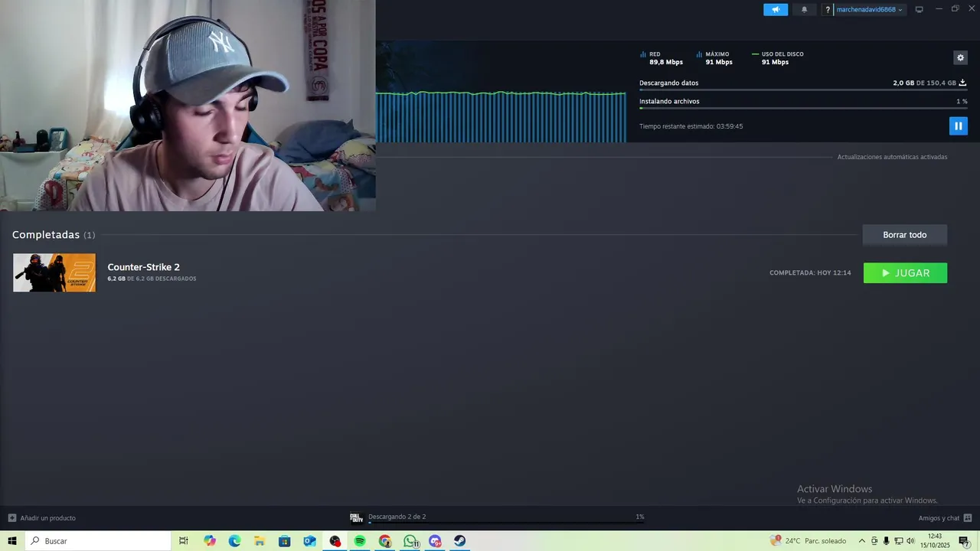Expand the marchenadavid6868 account dropdown
This screenshot has width=980, height=551.
click(870, 9)
